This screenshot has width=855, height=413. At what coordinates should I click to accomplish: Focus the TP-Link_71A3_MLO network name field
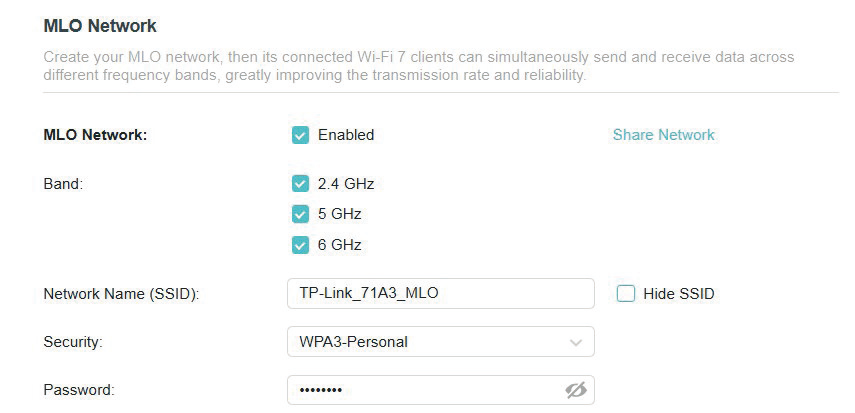tap(440, 294)
